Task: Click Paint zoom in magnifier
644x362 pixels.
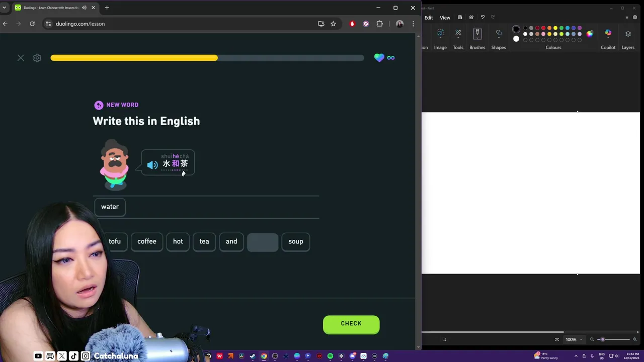Action: click(x=635, y=339)
